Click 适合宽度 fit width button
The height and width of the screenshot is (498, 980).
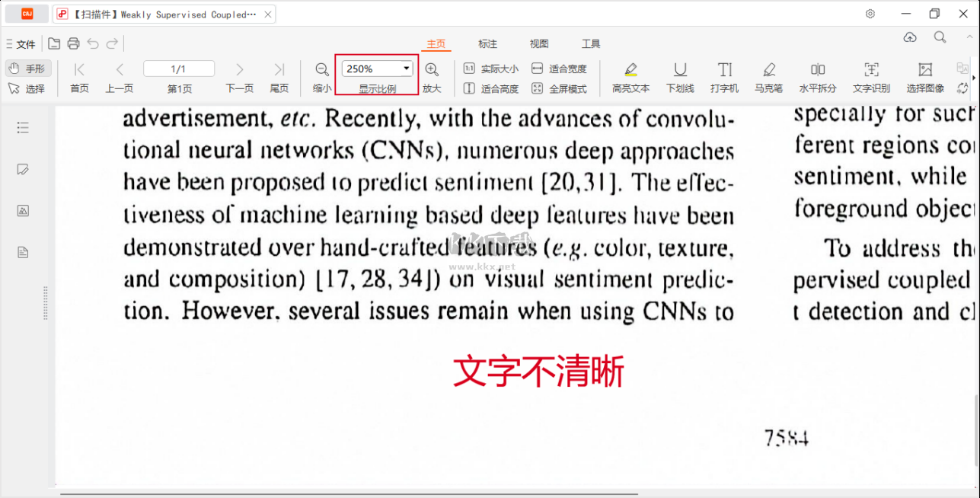pyautogui.click(x=560, y=69)
